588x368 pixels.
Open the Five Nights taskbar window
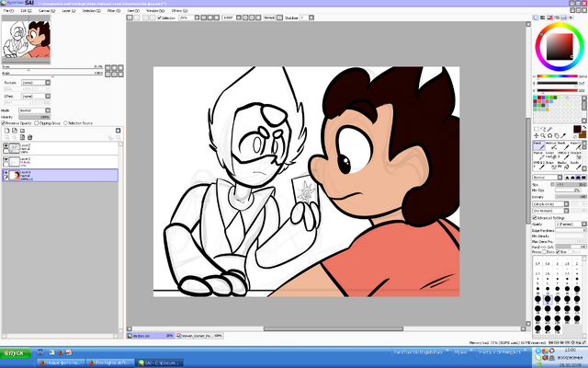[108, 362]
